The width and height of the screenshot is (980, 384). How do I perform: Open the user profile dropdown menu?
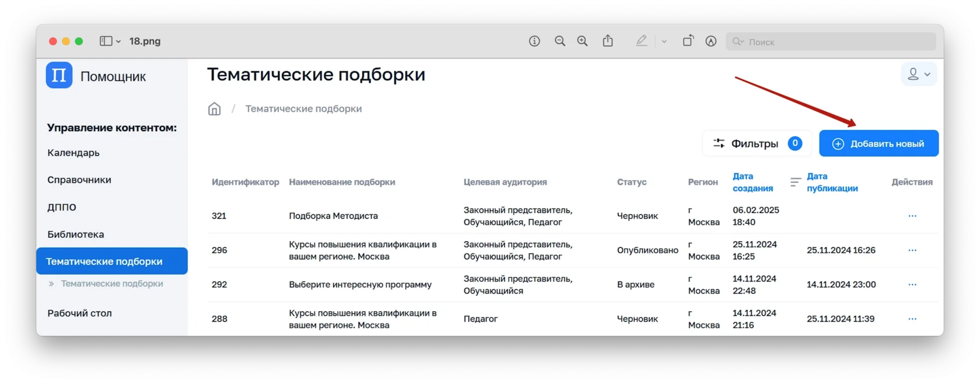pos(919,75)
